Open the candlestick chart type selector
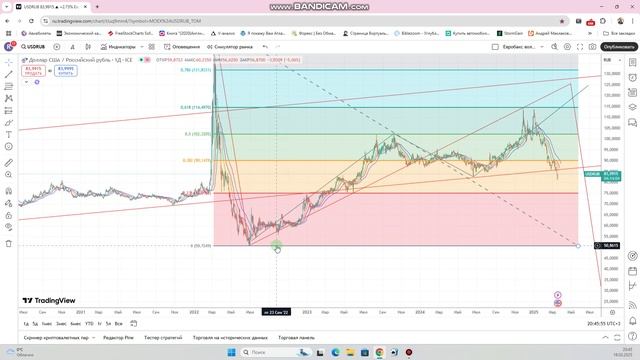This screenshot has width=640, height=360. coord(88,47)
